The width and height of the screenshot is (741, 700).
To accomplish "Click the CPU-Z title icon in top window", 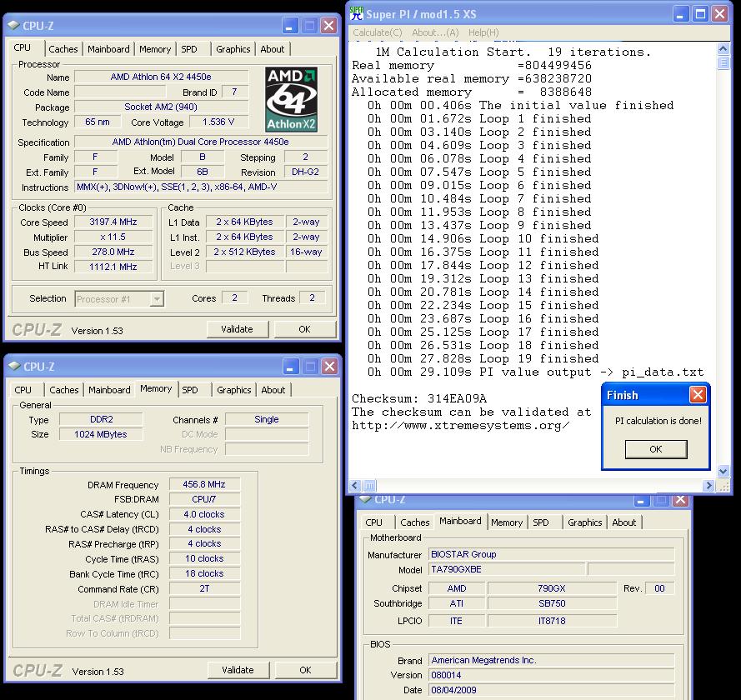I will (x=13, y=25).
